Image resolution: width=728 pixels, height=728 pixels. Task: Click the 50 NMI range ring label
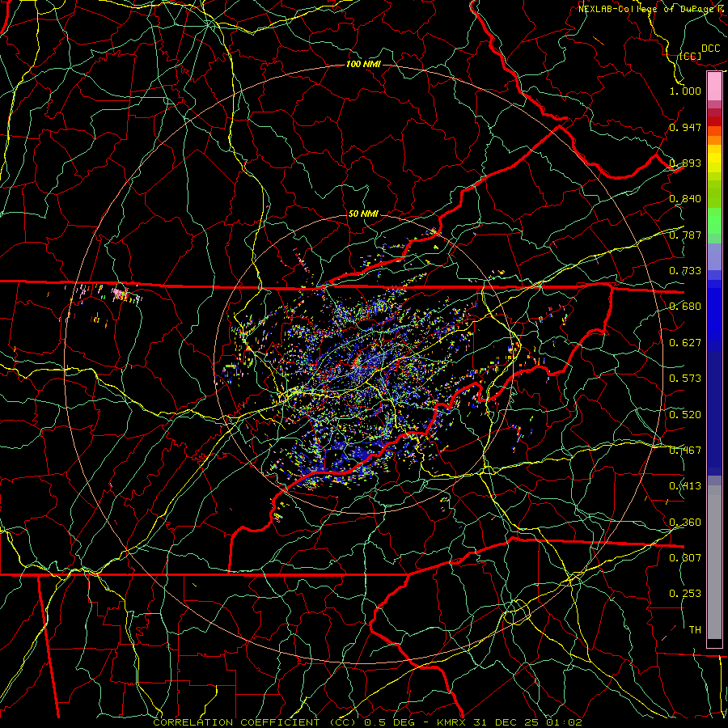363,214
